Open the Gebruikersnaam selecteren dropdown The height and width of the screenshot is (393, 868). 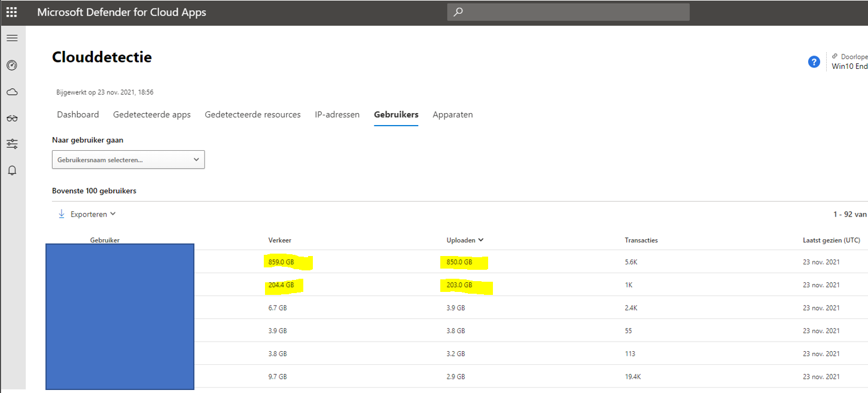[129, 160]
